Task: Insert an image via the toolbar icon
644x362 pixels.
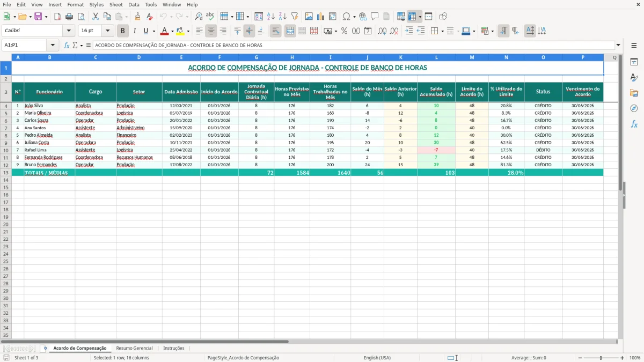Action: pos(309,17)
